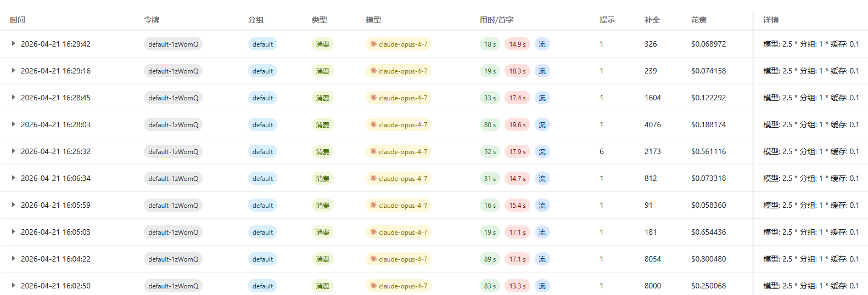Click the 模型 column header
Image resolution: width=868 pixels, height=295 pixels.
(x=373, y=20)
